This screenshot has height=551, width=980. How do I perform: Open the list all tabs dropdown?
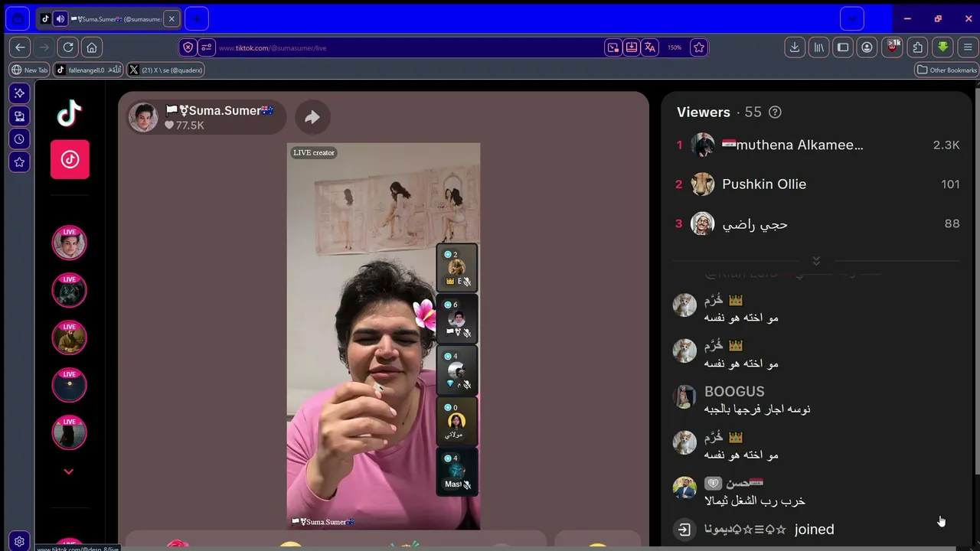(852, 18)
